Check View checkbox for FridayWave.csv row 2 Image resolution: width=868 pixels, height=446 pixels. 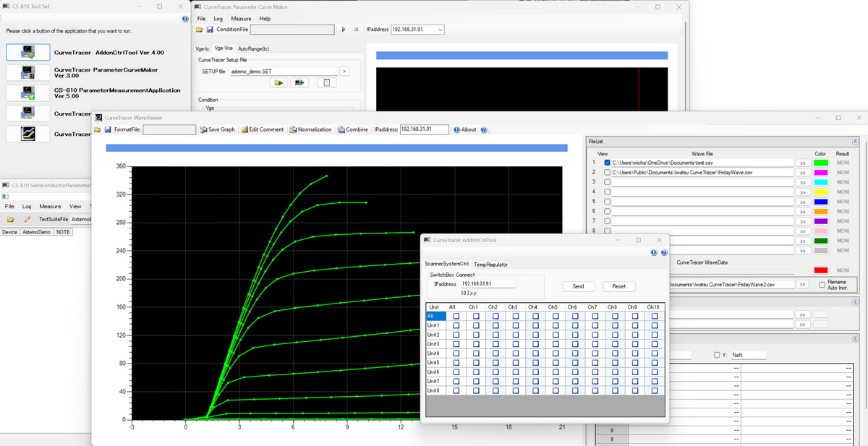click(x=607, y=173)
